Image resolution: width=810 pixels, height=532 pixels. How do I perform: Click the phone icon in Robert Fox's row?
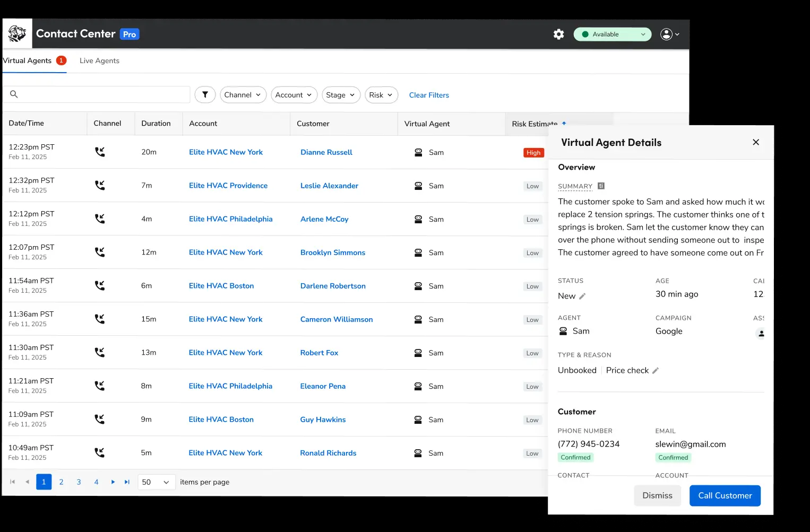(100, 352)
